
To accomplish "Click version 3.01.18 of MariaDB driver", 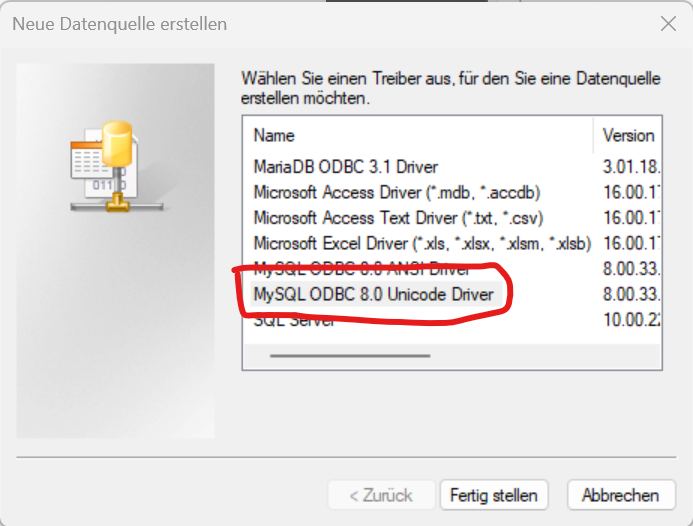I will 632,167.
